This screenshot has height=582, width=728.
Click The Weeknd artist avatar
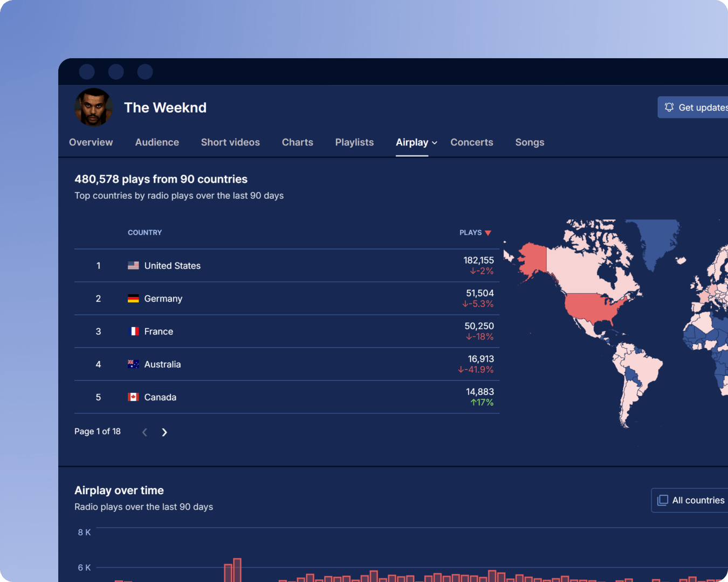[x=94, y=107]
